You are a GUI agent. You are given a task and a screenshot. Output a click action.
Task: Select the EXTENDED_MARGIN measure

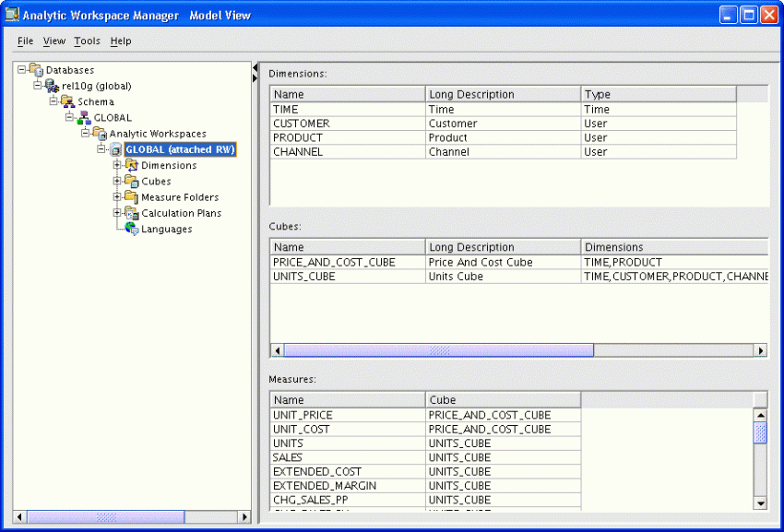coord(425,486)
